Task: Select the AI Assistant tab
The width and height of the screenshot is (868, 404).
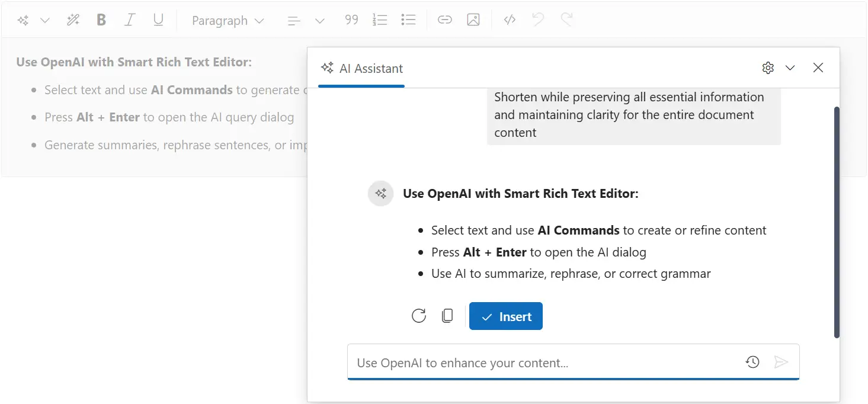Action: [x=361, y=68]
